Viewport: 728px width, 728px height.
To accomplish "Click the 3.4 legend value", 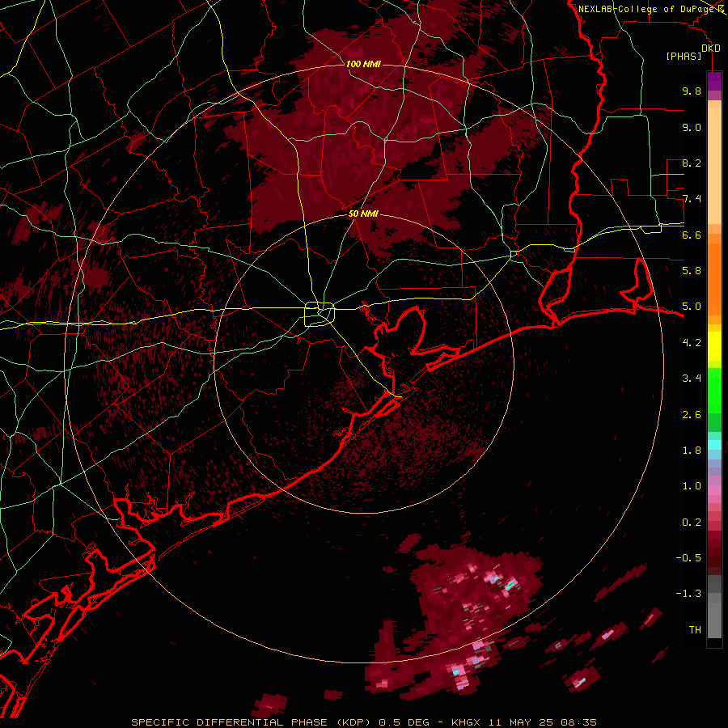I will click(x=692, y=379).
